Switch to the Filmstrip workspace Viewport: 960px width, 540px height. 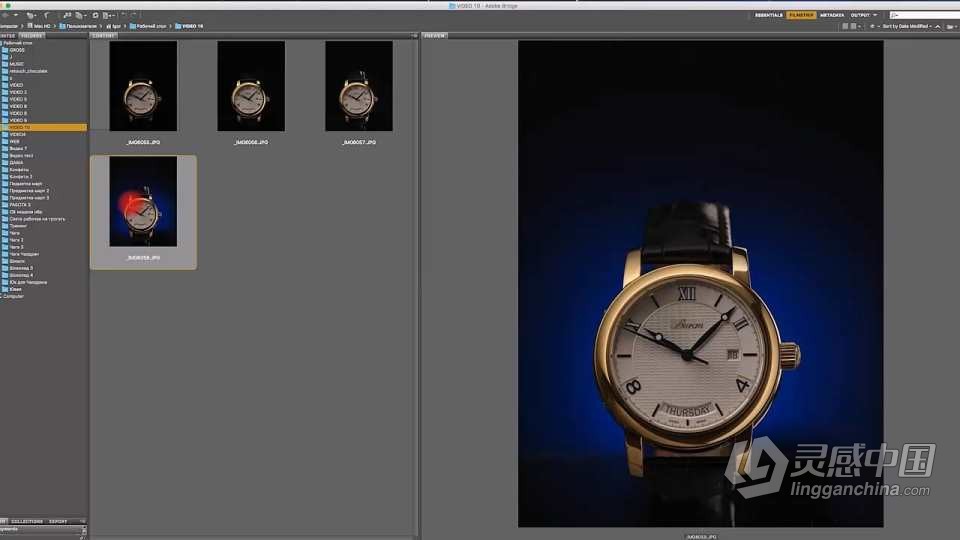pos(801,15)
